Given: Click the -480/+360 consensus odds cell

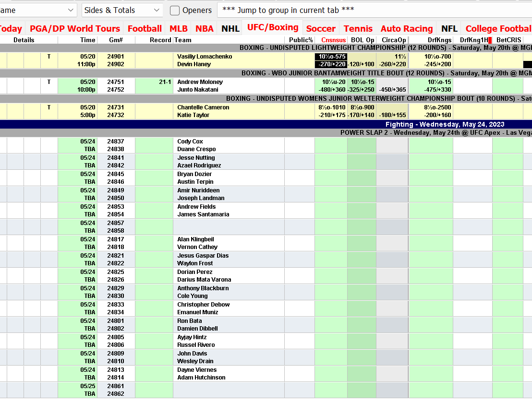Looking at the screenshot, I should [332, 90].
